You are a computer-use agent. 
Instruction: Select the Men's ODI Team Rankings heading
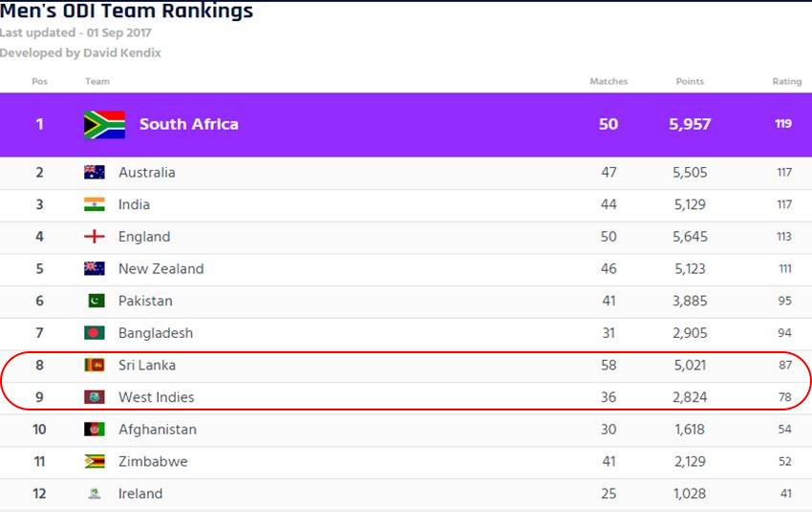tap(126, 10)
